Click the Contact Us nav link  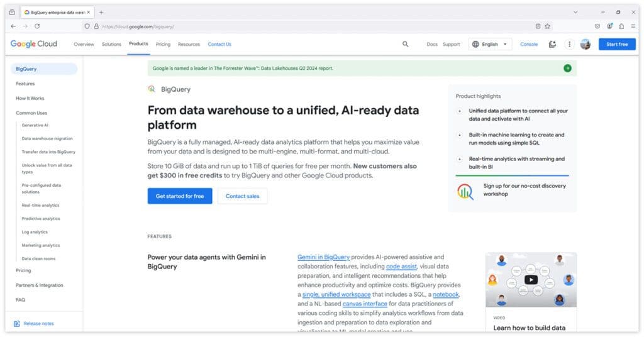click(219, 44)
